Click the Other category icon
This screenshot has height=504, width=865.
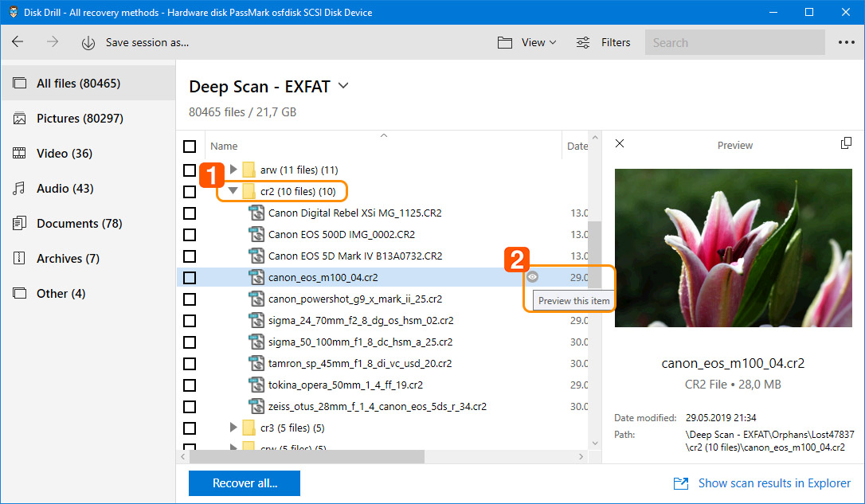click(x=19, y=293)
